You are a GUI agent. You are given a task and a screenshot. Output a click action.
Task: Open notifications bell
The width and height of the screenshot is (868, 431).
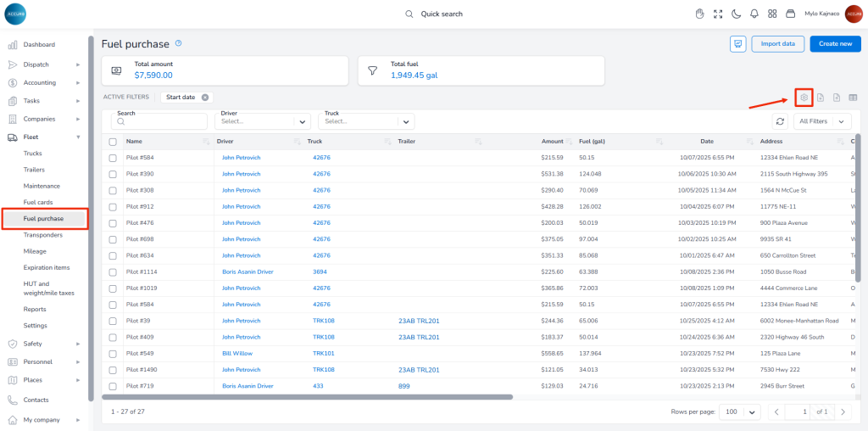(x=754, y=14)
